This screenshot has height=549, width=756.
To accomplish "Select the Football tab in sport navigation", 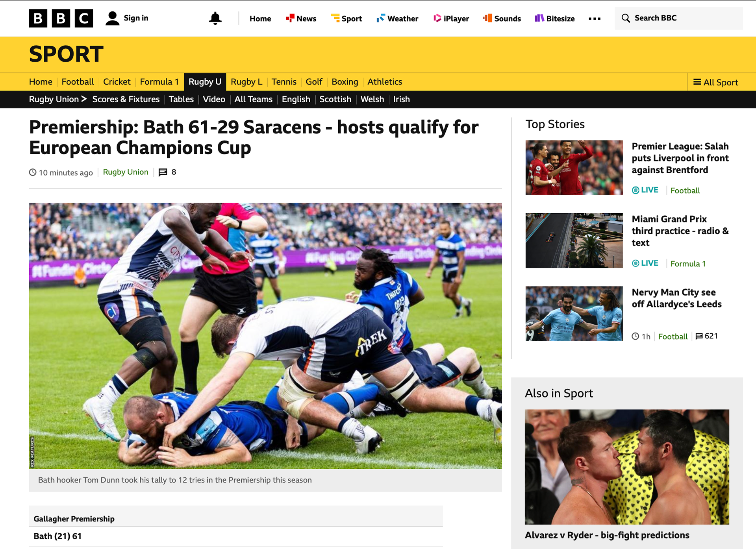I will 78,82.
